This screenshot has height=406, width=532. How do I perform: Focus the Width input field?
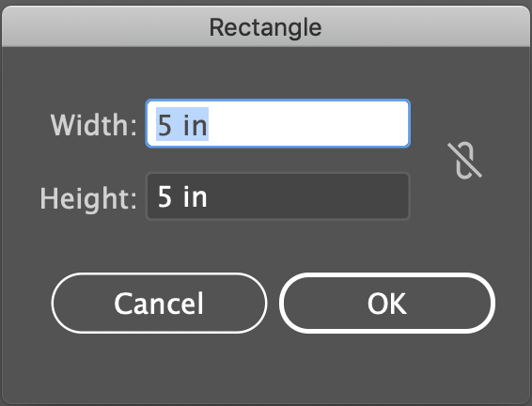(x=278, y=123)
